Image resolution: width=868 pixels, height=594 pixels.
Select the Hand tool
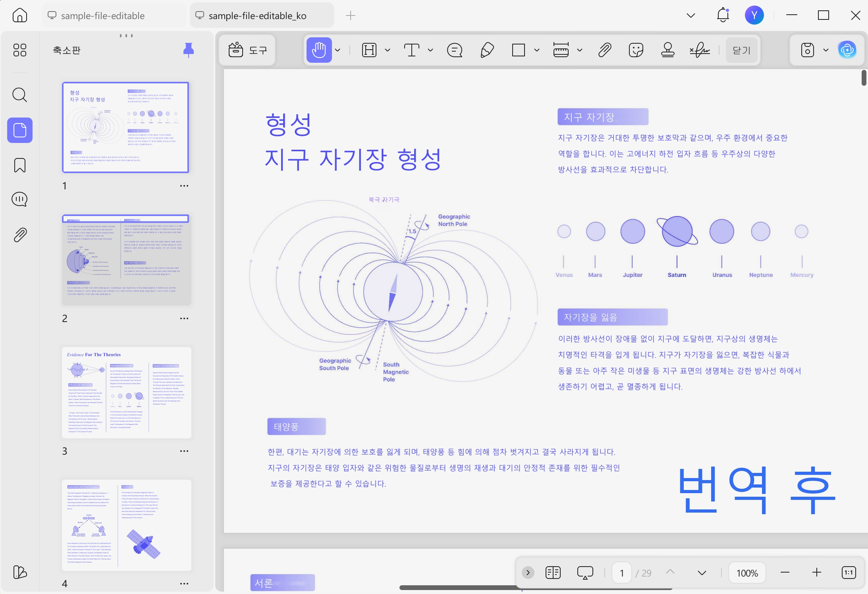click(319, 50)
